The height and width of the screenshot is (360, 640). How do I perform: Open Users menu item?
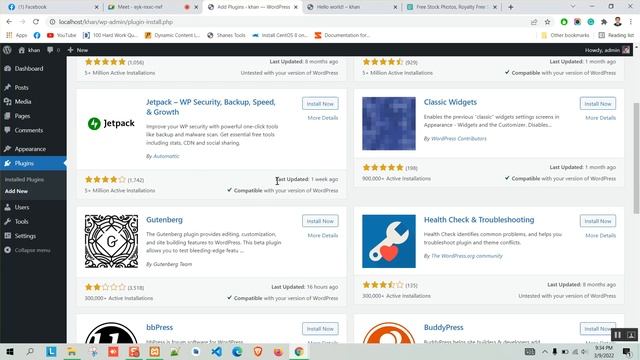coord(22,207)
